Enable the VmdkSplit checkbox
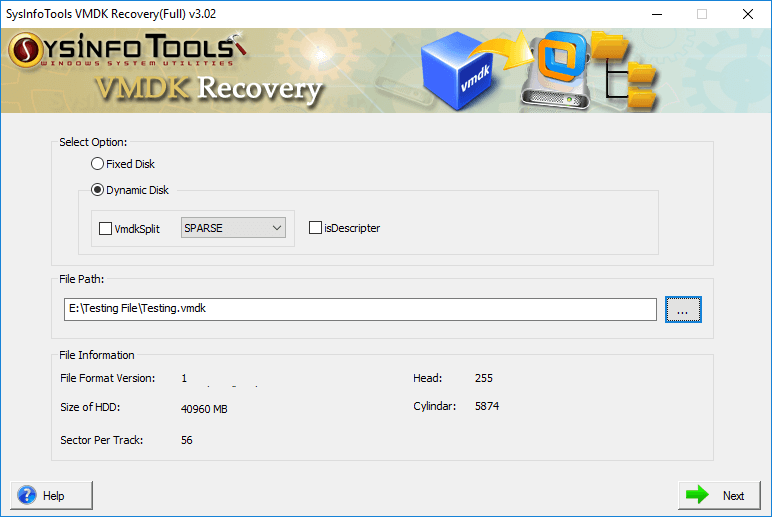This screenshot has height=517, width=772. 106,228
